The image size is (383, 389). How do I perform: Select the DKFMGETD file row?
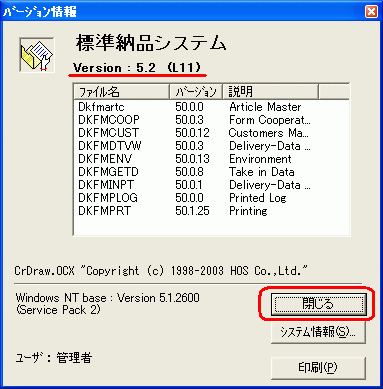point(211,172)
